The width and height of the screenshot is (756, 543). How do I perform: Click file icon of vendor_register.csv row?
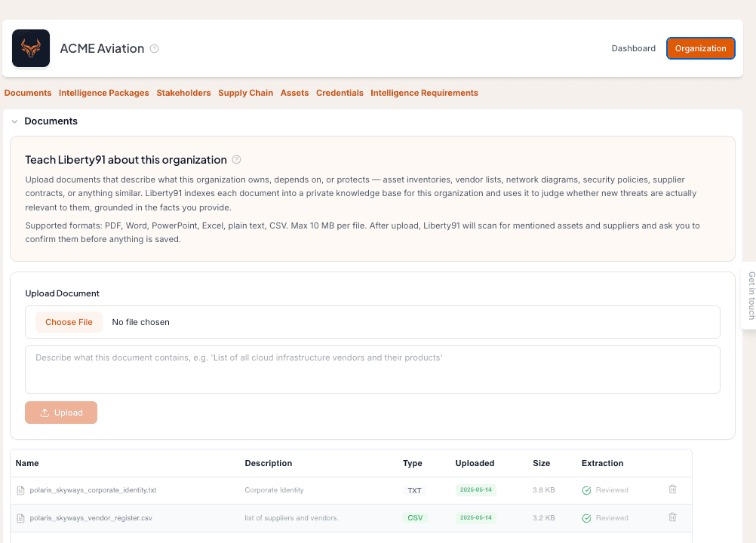[20, 518]
